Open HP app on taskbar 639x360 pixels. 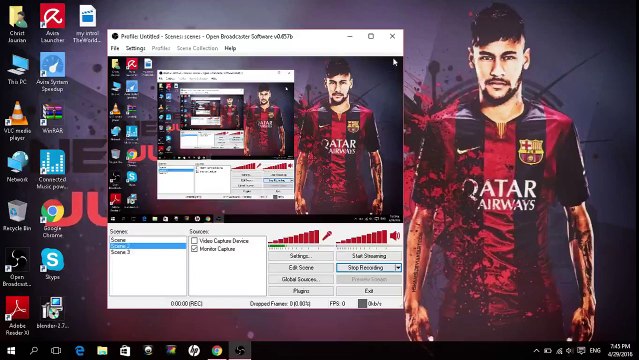click(x=194, y=351)
